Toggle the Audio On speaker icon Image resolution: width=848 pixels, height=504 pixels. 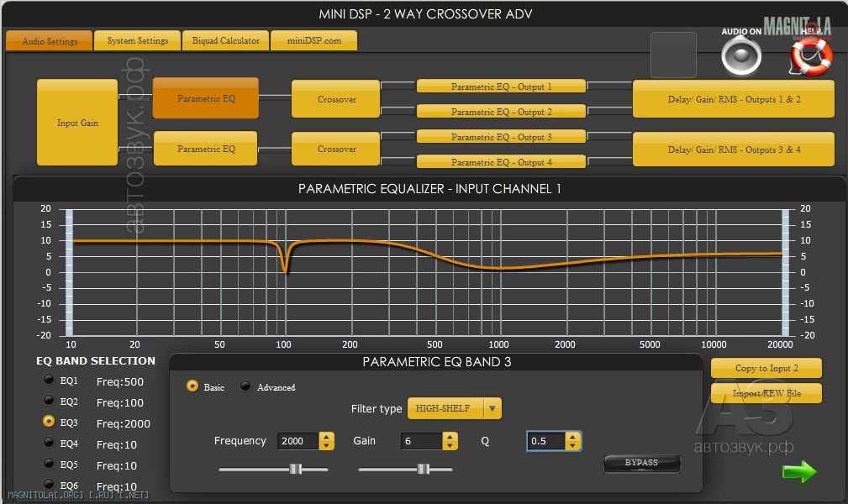tap(741, 55)
